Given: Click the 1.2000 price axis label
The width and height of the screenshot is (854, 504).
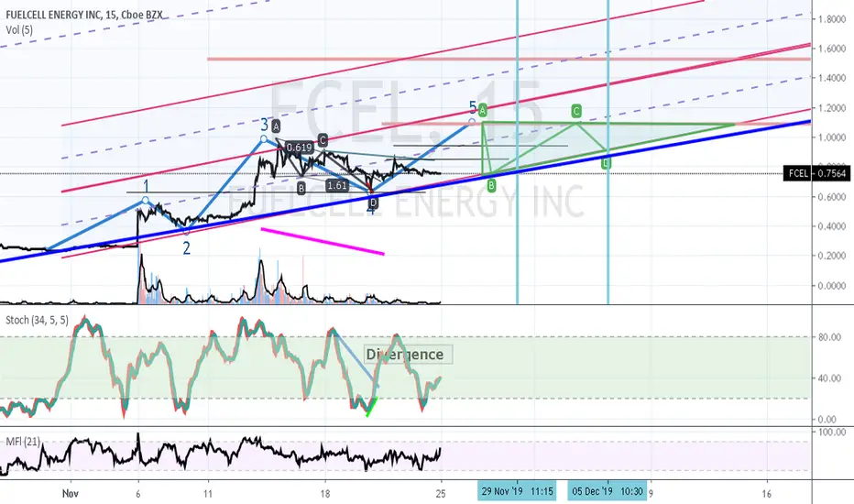Looking at the screenshot, I should [x=832, y=108].
